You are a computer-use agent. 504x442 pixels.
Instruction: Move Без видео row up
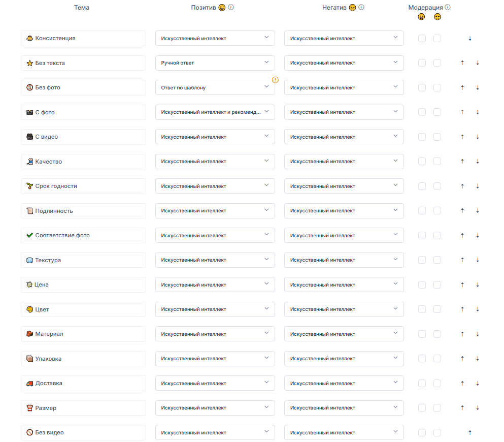tap(470, 433)
